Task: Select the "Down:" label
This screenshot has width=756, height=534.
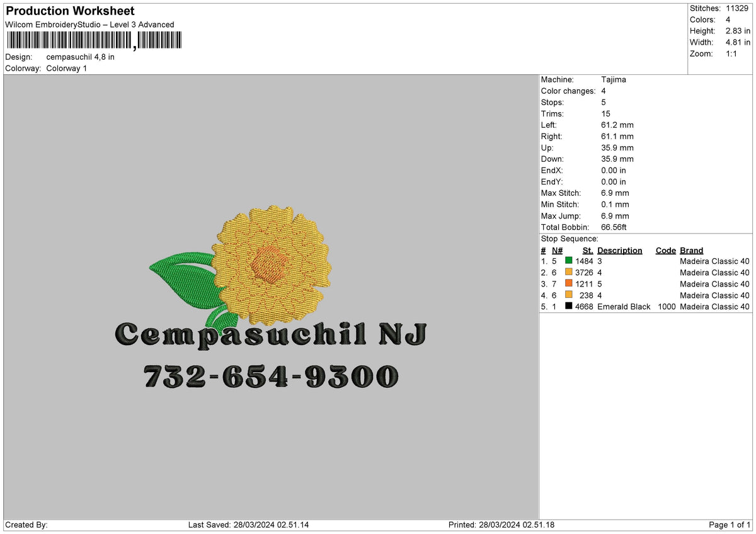Action: (x=553, y=159)
